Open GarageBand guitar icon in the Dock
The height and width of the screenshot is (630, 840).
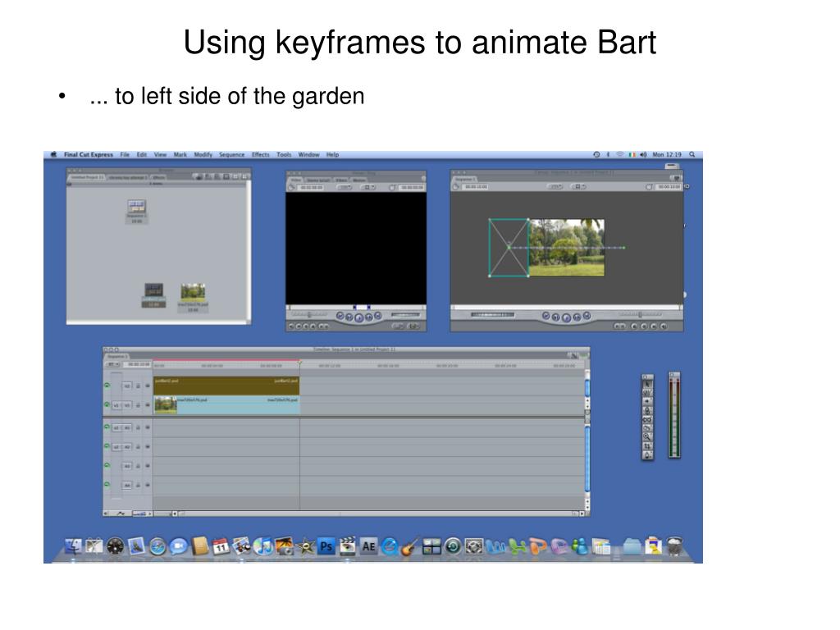(x=410, y=546)
